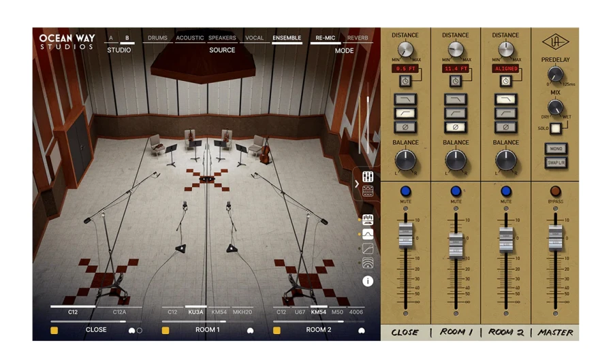Select ENSEMBLE source
Viewport: 613px width, 364px height.
pos(287,38)
